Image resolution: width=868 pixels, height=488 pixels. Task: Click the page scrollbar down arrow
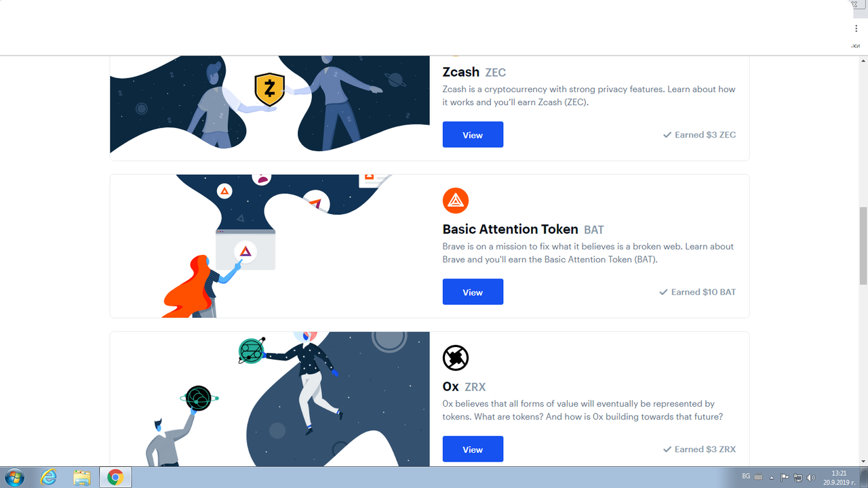[x=863, y=461]
